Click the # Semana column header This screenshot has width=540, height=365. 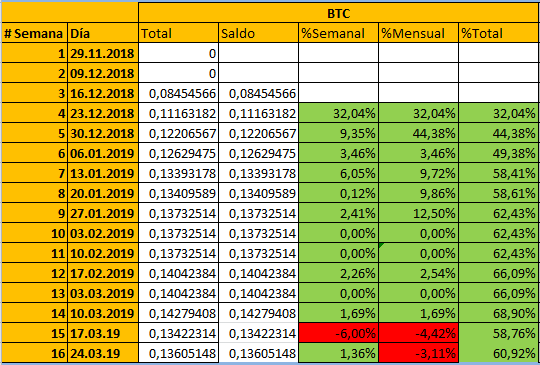pos(34,33)
